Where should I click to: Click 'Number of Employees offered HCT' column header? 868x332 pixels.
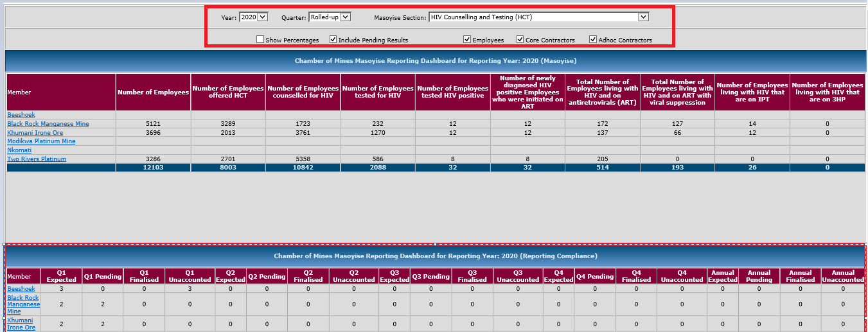228,92
